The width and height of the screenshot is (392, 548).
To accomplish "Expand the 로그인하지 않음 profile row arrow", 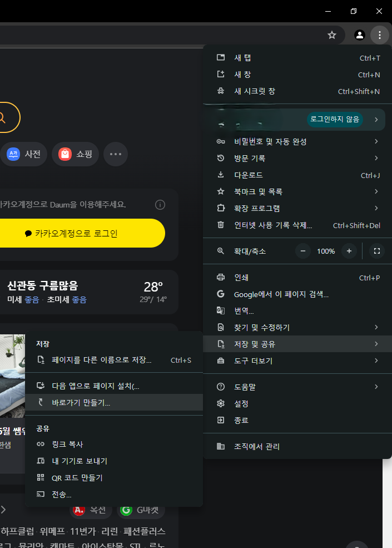I will pyautogui.click(x=376, y=120).
